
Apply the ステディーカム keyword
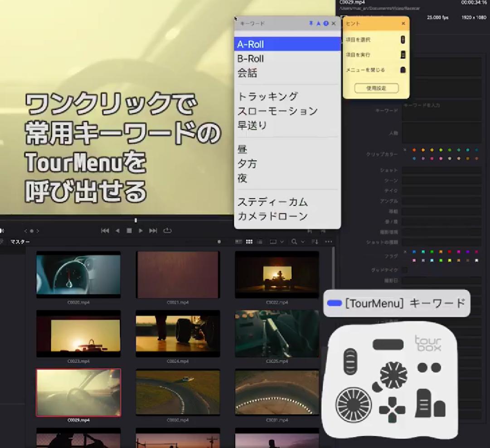(287, 202)
